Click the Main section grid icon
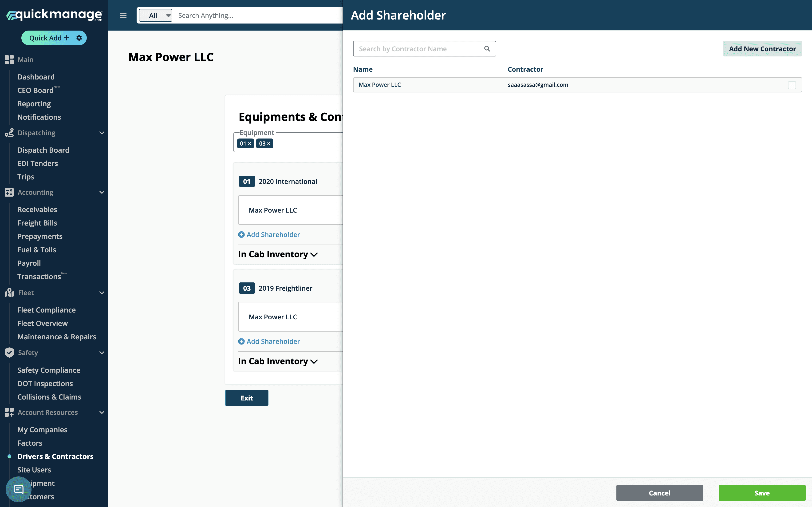 pos(9,60)
